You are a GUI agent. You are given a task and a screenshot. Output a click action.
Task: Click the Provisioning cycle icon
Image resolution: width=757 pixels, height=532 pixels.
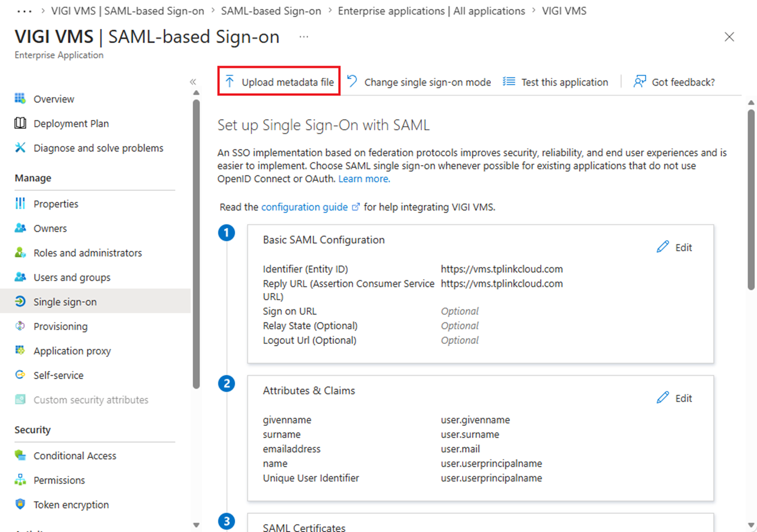pyautogui.click(x=20, y=326)
